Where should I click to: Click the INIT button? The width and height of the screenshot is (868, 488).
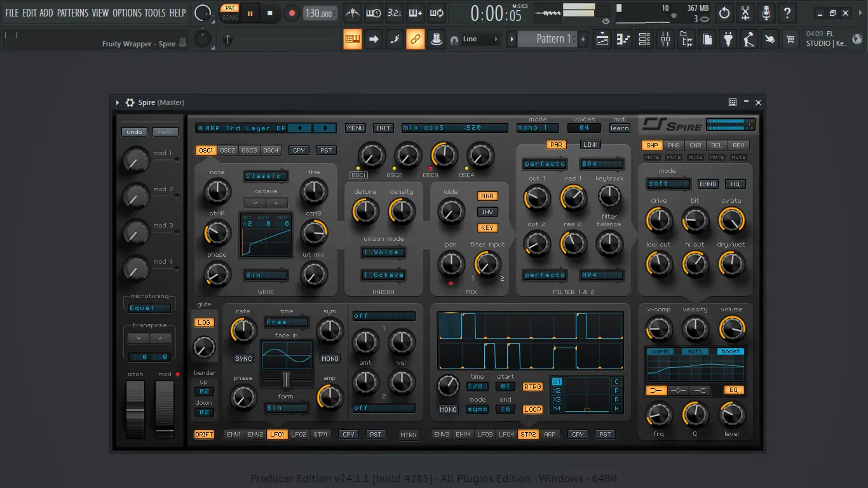point(383,128)
